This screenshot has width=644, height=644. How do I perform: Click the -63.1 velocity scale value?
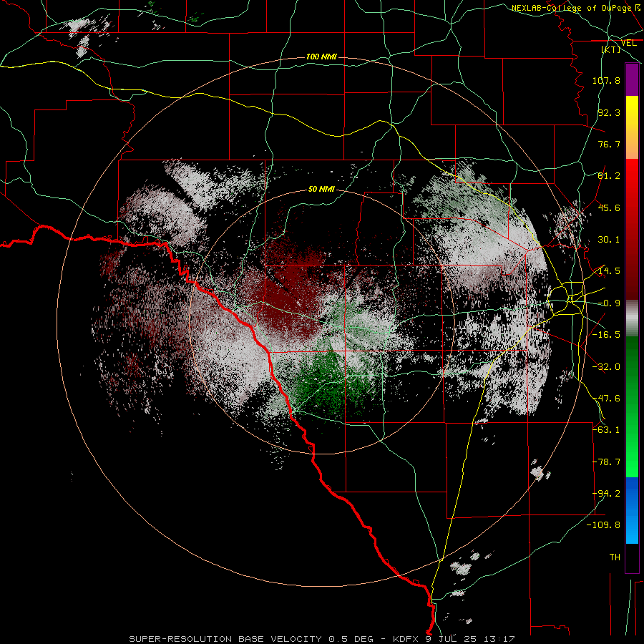[606, 430]
